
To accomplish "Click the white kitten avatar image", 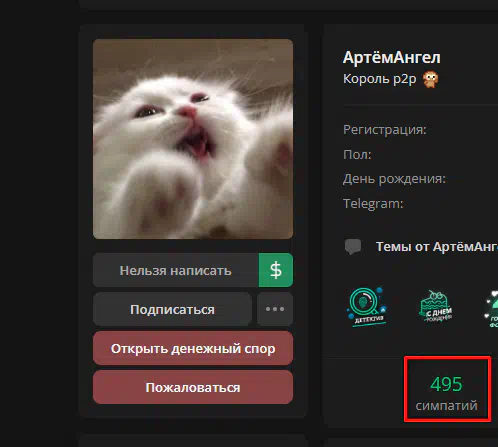I will click(x=193, y=139).
